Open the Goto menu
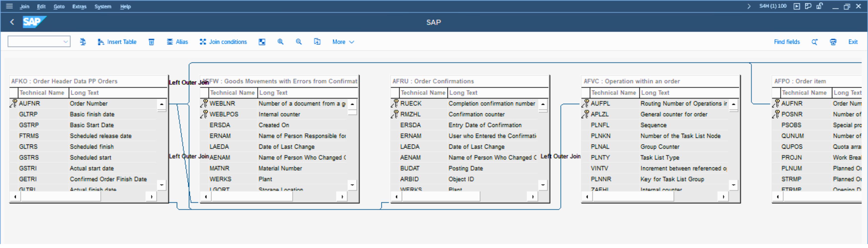Screen dimensions: 868x248 click(59, 6)
